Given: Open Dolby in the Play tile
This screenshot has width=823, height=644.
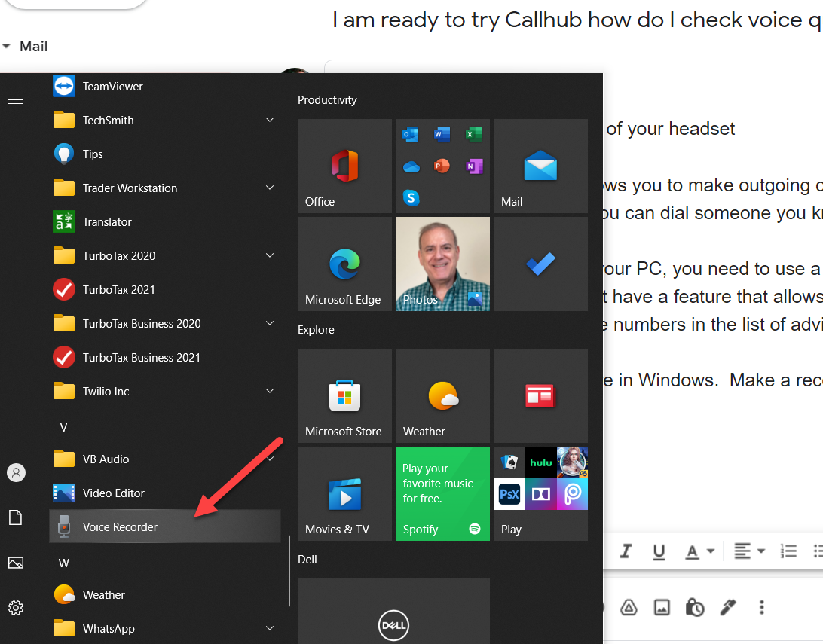Looking at the screenshot, I should [540, 494].
